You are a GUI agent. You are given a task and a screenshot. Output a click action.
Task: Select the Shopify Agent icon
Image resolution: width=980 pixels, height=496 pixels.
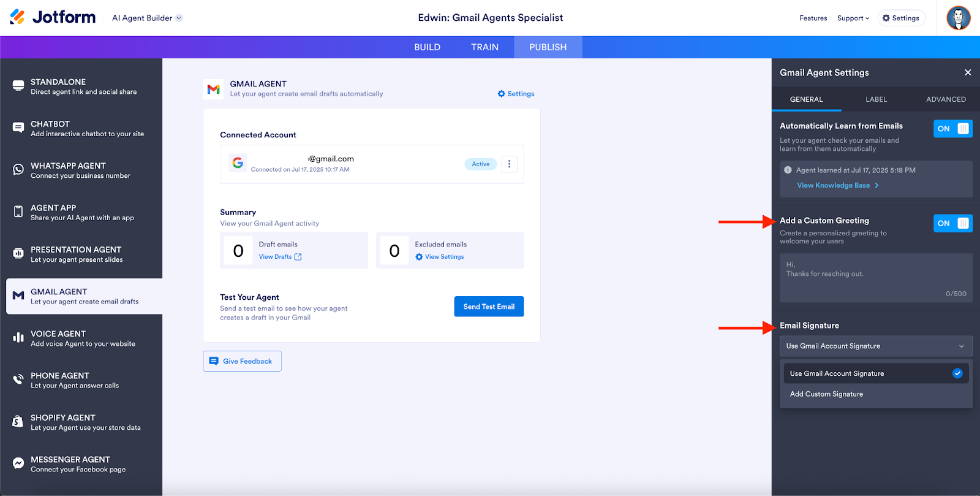18,422
